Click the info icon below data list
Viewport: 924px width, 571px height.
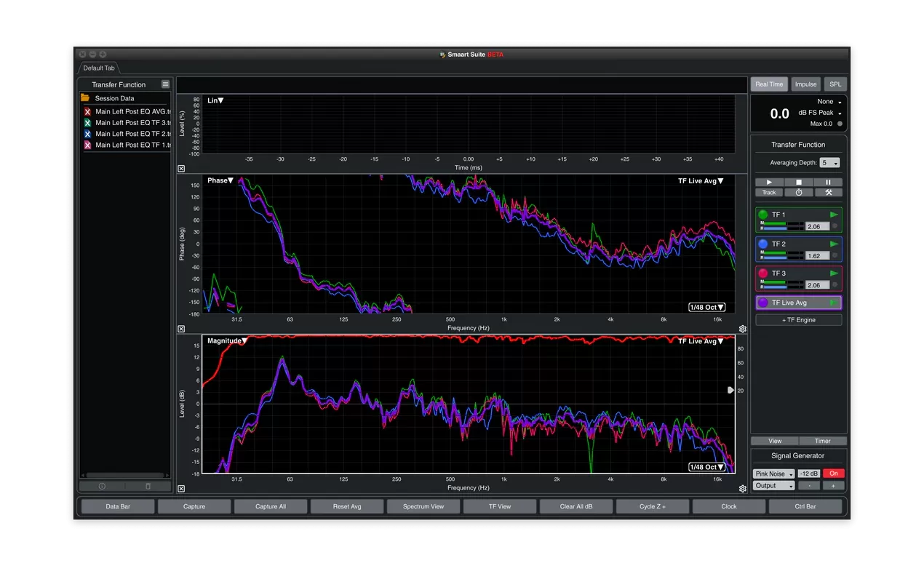[x=102, y=486]
